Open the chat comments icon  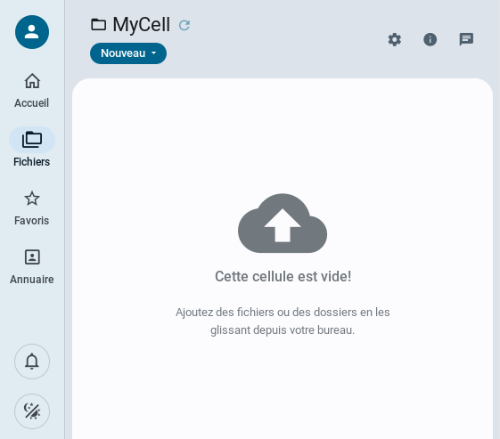click(466, 40)
